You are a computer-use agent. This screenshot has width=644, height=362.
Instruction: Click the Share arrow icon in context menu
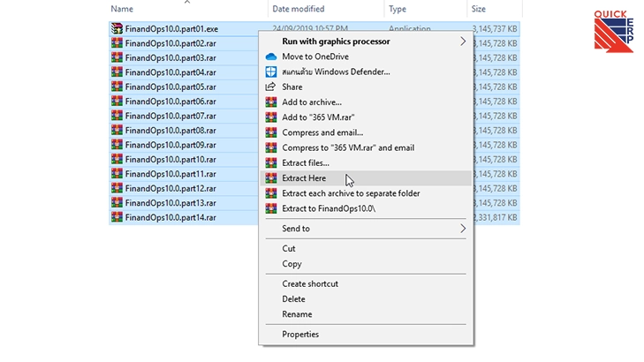pyautogui.click(x=270, y=87)
